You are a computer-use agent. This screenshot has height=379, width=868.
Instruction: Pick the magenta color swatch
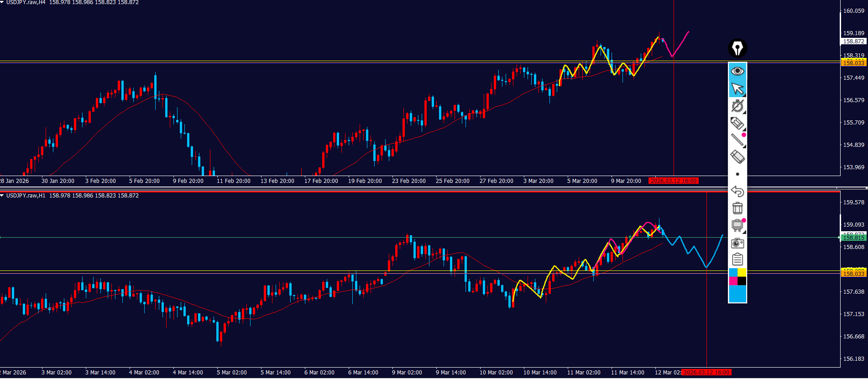(x=733, y=281)
